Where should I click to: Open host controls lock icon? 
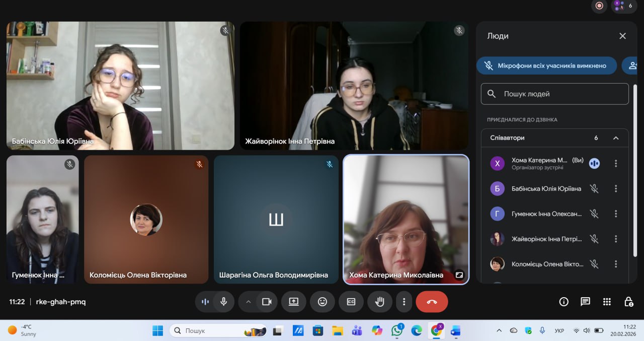tap(628, 302)
